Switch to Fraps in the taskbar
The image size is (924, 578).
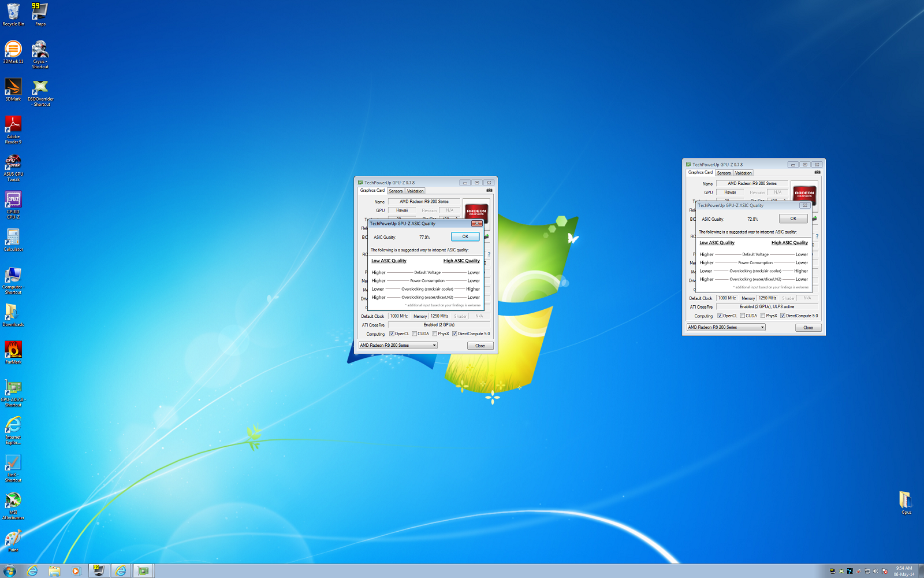coord(99,571)
